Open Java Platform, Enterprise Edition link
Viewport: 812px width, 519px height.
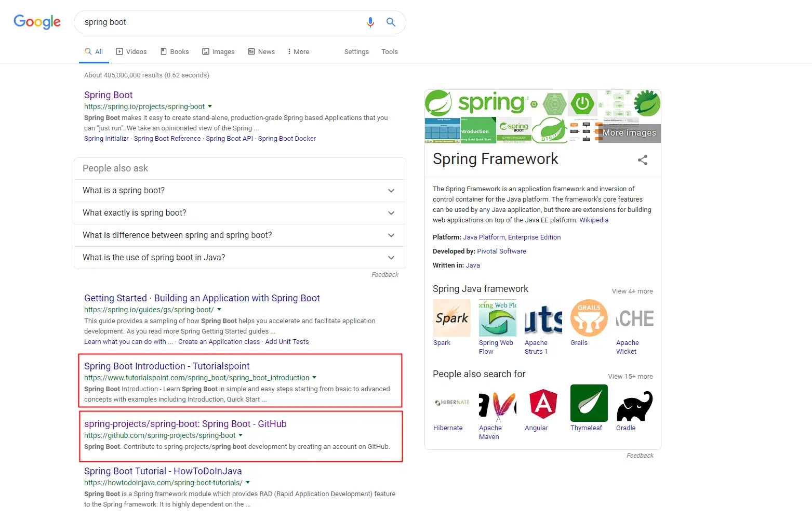(x=512, y=237)
